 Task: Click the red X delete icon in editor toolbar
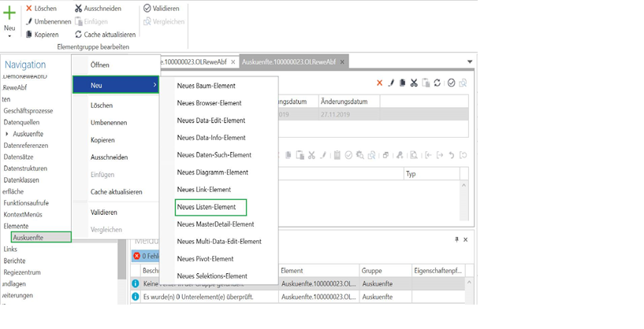tap(379, 83)
